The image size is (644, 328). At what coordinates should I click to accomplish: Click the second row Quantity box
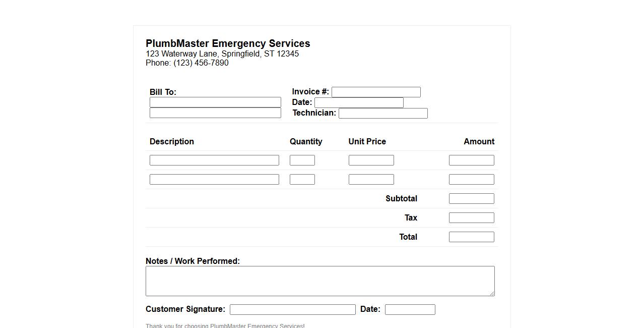302,179
